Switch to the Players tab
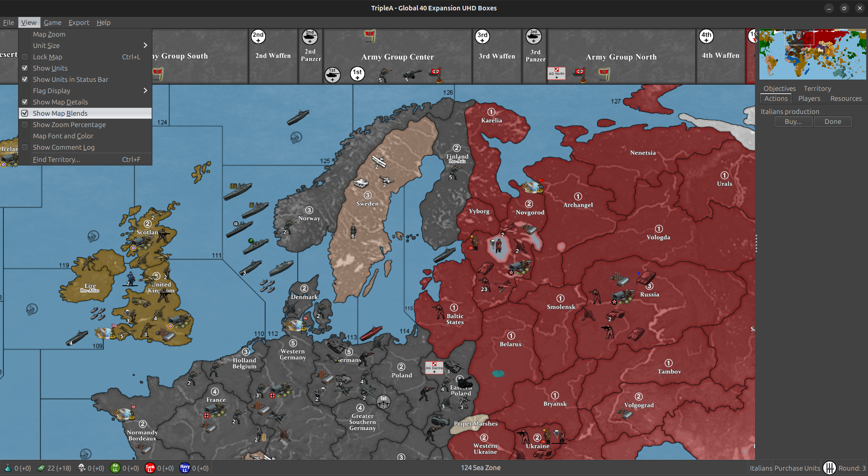Viewport: 868px width, 476px height. pos(809,98)
